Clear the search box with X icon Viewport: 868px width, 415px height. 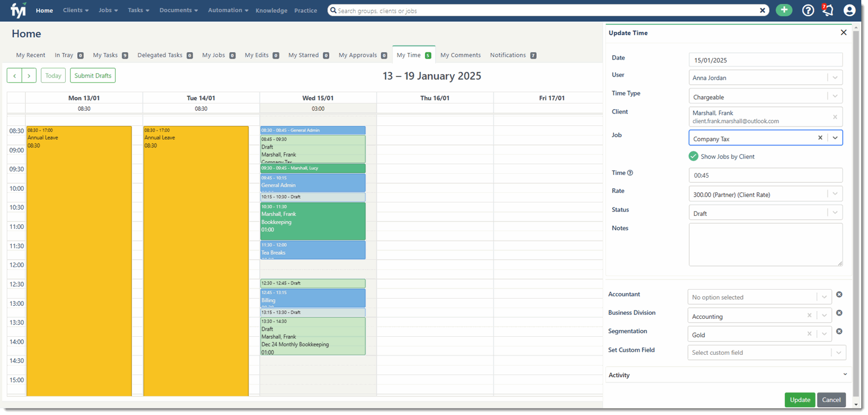click(763, 10)
